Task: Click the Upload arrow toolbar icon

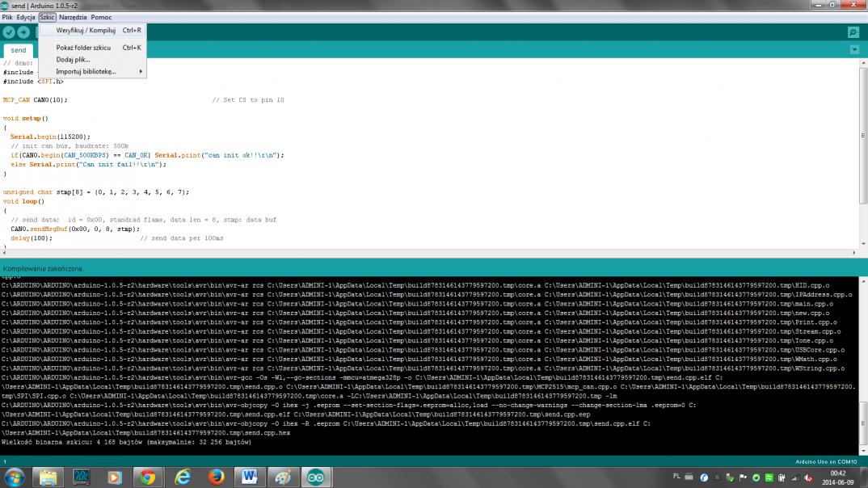Action: pyautogui.click(x=23, y=32)
